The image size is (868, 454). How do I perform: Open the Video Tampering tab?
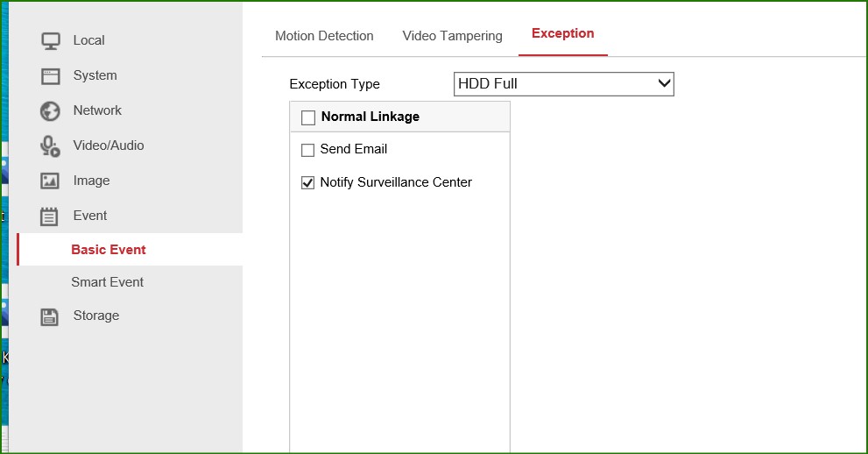(x=452, y=36)
